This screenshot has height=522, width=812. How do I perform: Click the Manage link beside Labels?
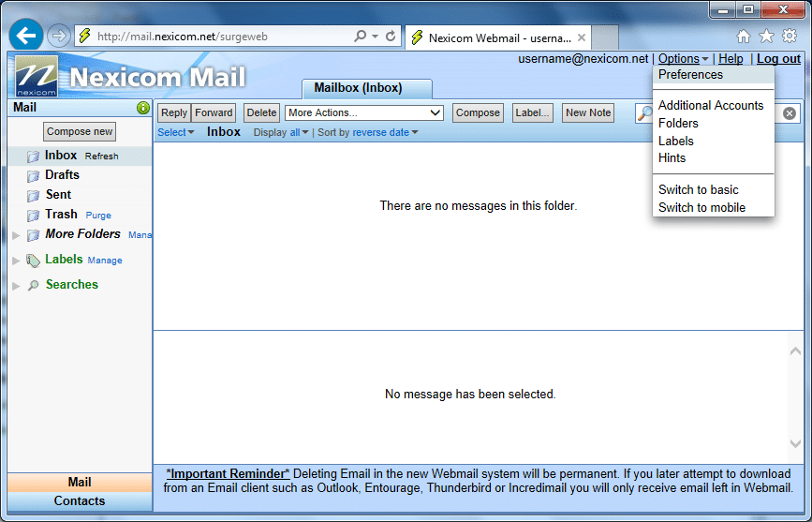tap(105, 261)
